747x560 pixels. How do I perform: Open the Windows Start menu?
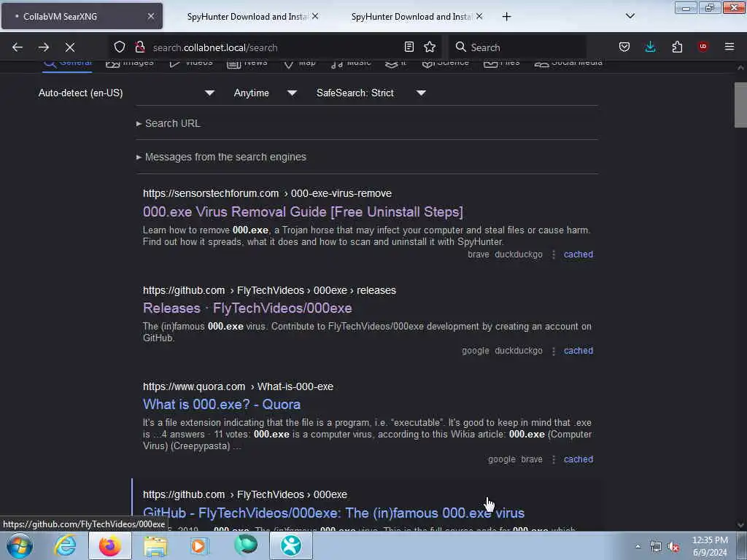tap(19, 545)
